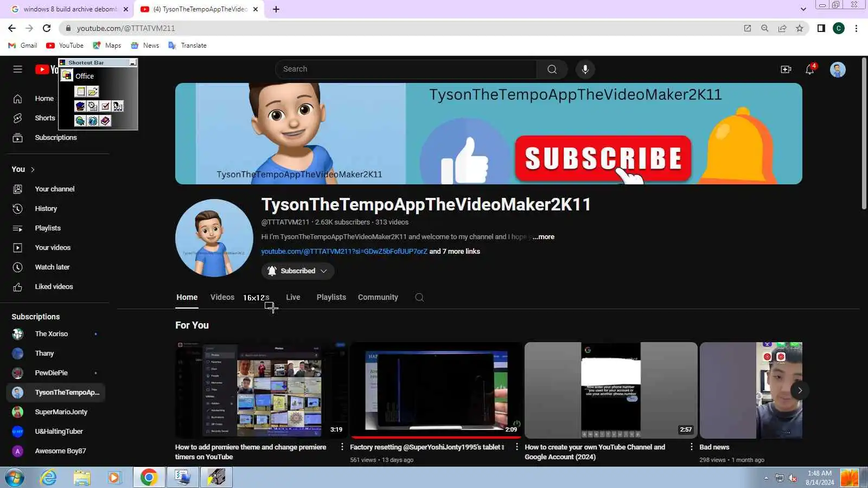The height and width of the screenshot is (488, 868).
Task: Reload the page in Chrome
Action: [47, 28]
